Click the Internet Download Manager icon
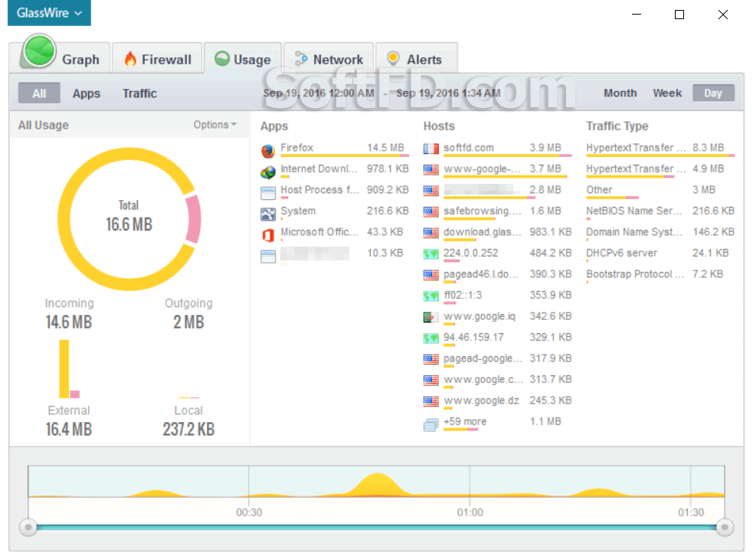The image size is (753, 560). click(x=268, y=172)
